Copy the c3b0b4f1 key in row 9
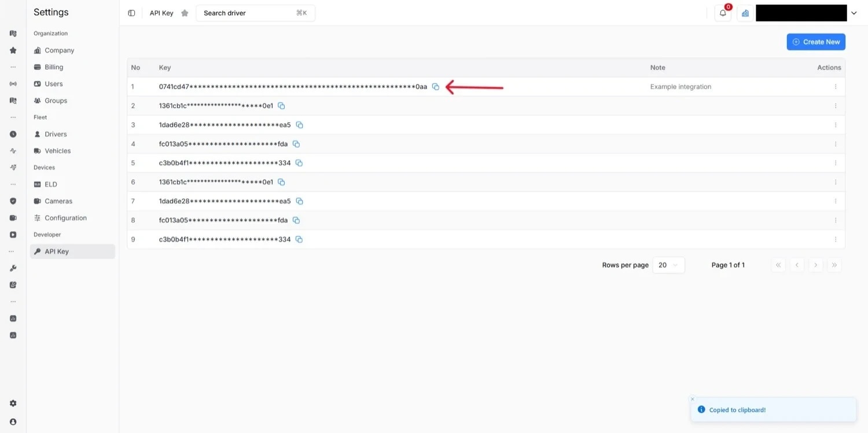868x433 pixels. 299,239
